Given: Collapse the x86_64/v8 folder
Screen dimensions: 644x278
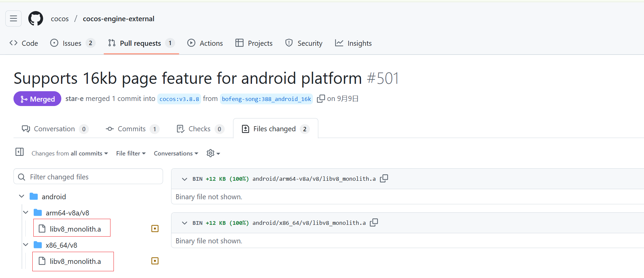Looking at the screenshot, I should pos(26,245).
